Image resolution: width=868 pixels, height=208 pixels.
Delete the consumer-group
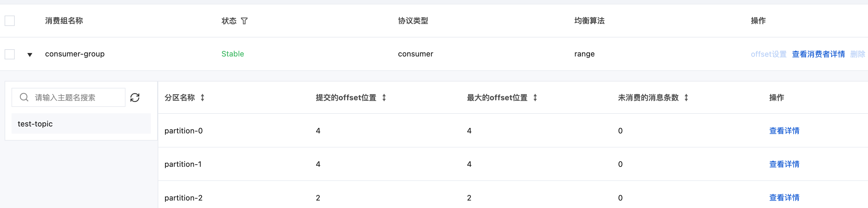(x=858, y=54)
